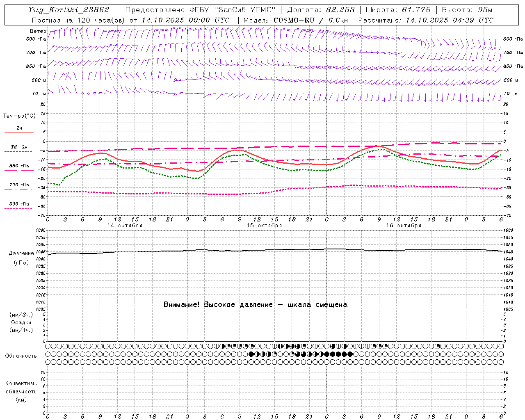This screenshot has width=525, height=420.
Task: Click the dotted pink line sample under 500 гПа legend
Action: coord(18,208)
